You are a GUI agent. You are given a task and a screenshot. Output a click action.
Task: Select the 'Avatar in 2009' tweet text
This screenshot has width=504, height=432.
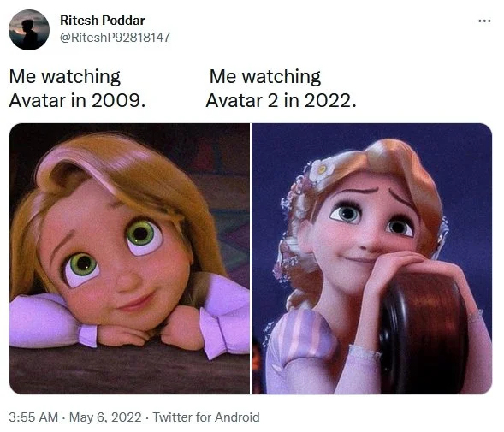(77, 100)
